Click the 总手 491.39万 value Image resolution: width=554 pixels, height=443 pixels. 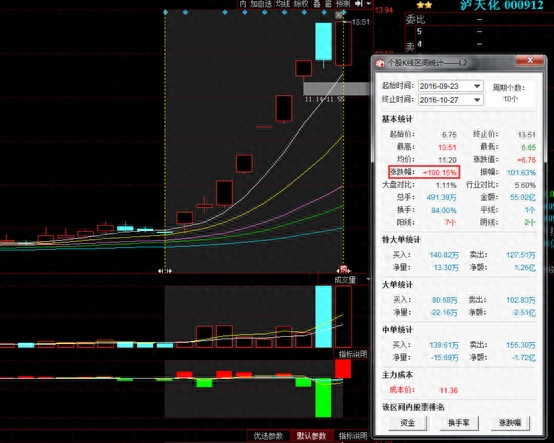[441, 197]
